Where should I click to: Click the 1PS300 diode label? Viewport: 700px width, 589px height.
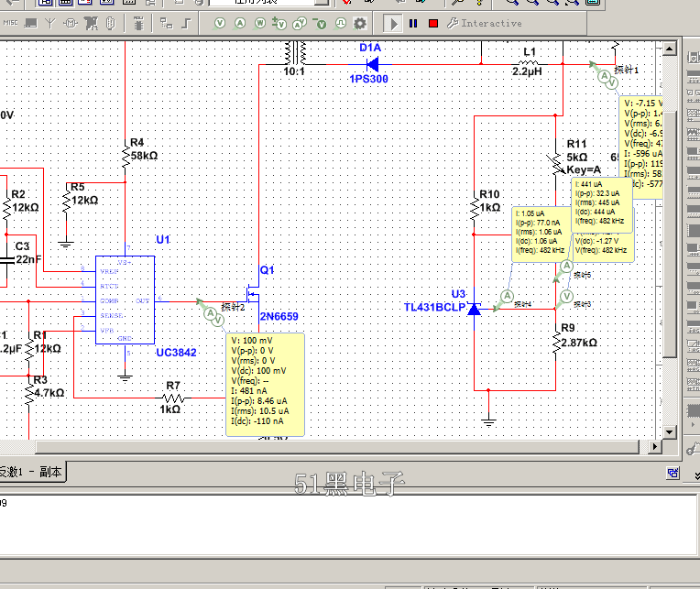click(368, 79)
